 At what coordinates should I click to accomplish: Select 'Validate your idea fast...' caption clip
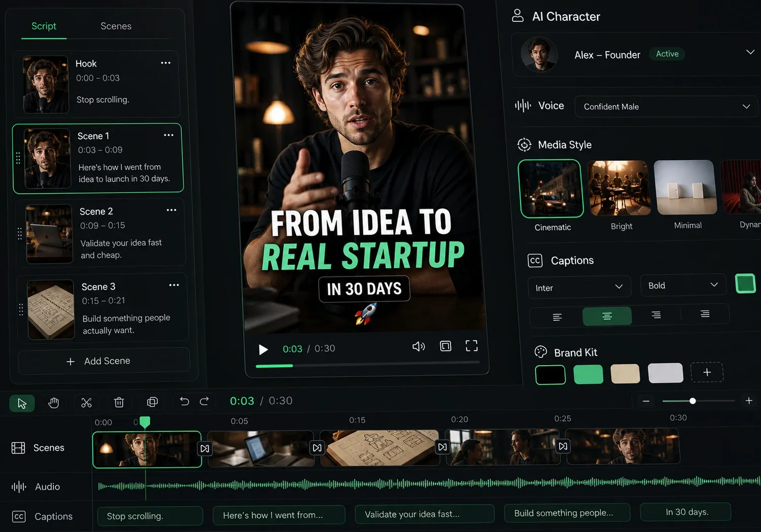(x=425, y=514)
